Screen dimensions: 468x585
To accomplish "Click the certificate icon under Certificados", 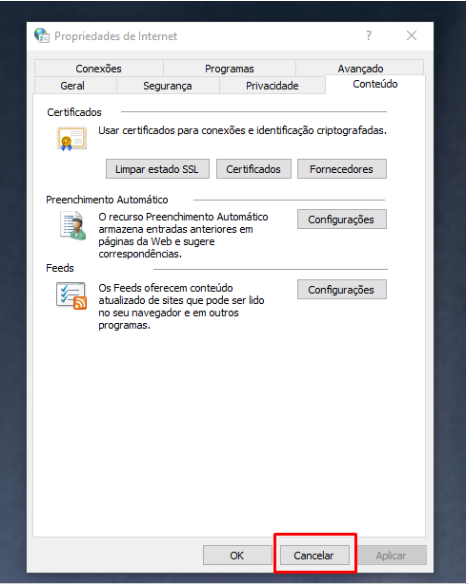I will 72,138.
